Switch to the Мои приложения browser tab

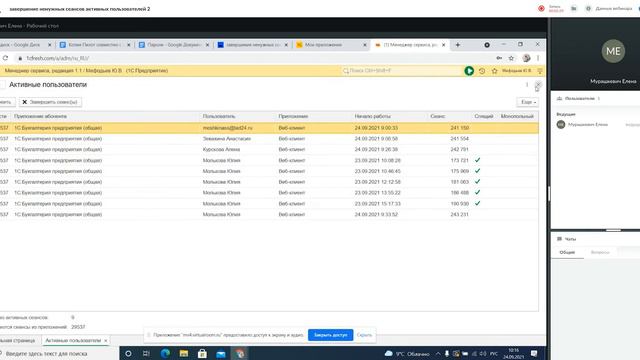click(x=331, y=45)
